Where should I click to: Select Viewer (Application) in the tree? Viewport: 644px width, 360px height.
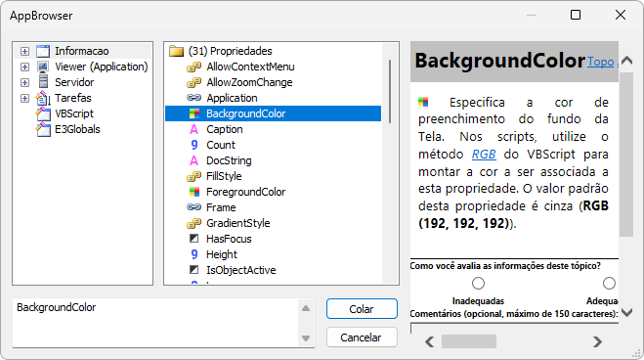101,67
